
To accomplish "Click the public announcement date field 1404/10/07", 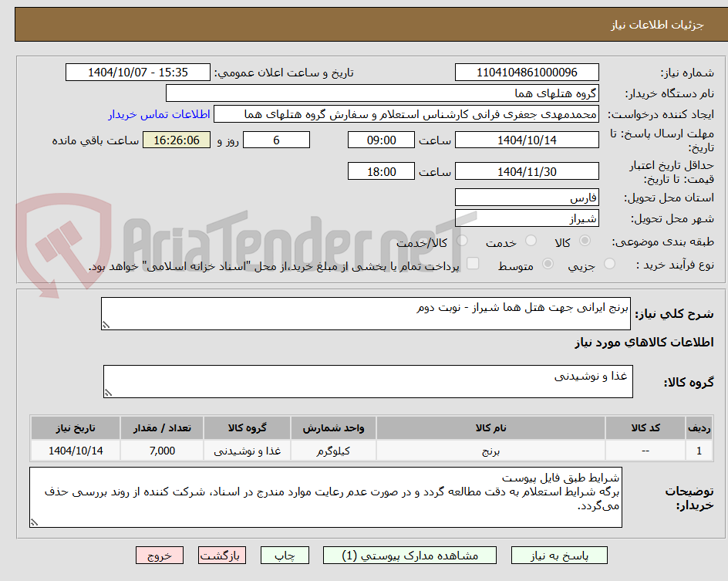I will (138, 73).
